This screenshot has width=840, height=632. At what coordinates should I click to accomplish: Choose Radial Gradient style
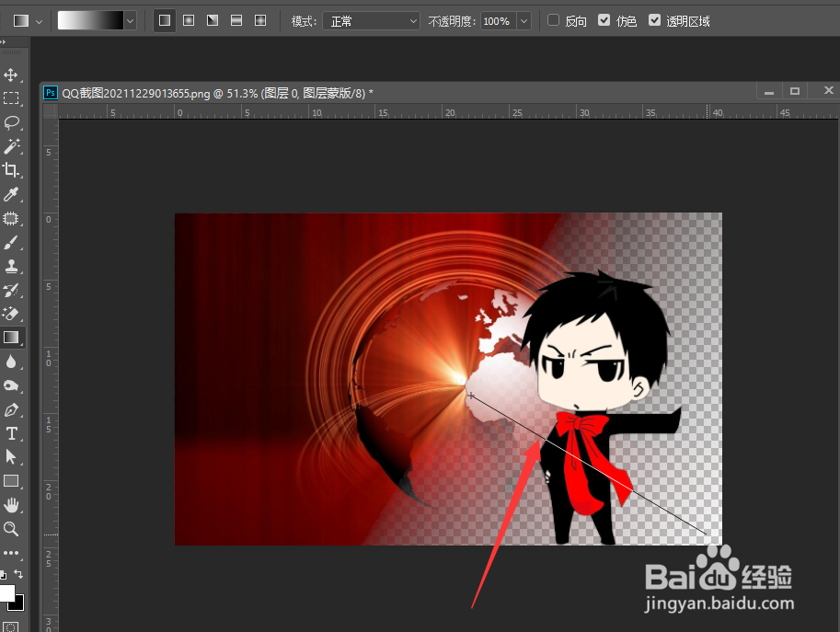(x=189, y=21)
